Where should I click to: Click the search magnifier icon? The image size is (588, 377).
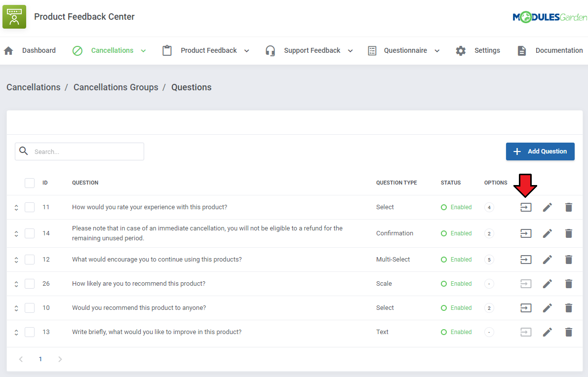click(x=24, y=151)
